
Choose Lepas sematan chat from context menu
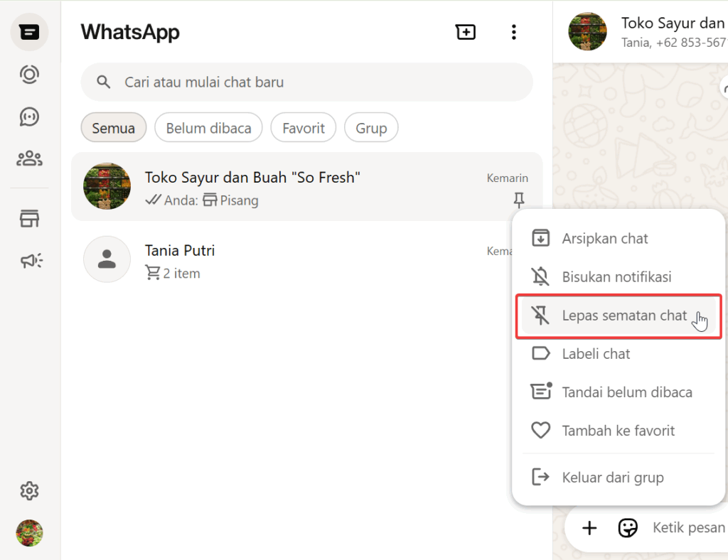pyautogui.click(x=619, y=316)
